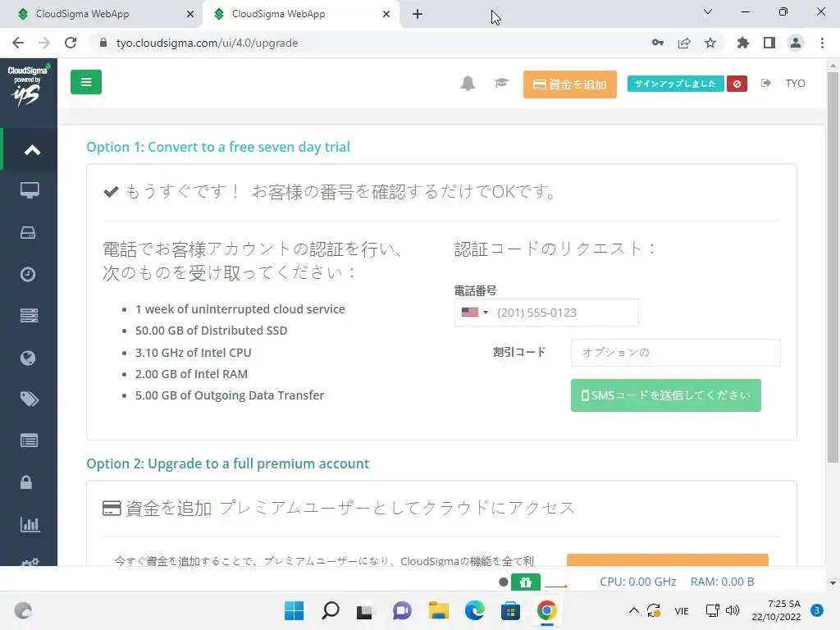
Task: Click the sign-out arrow icon
Action: click(x=766, y=83)
